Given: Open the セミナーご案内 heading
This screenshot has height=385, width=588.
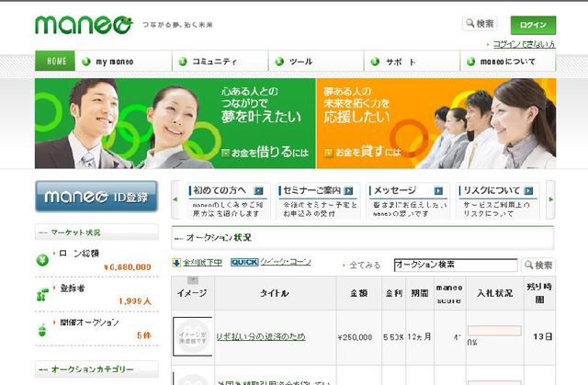Looking at the screenshot, I should pyautogui.click(x=312, y=190).
